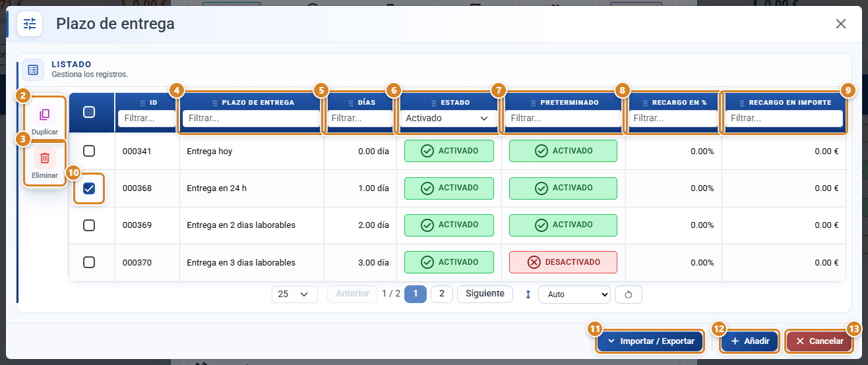868x365 pixels.
Task: Click the Recargo en % filter field
Action: click(673, 118)
